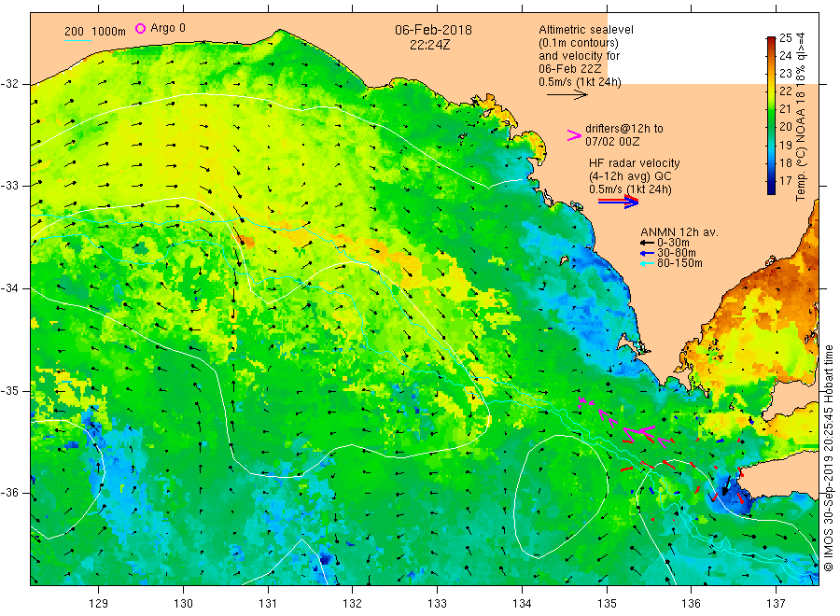The image size is (840, 616).
Task: Click the -32 latitude axis label
Action: coord(9,84)
